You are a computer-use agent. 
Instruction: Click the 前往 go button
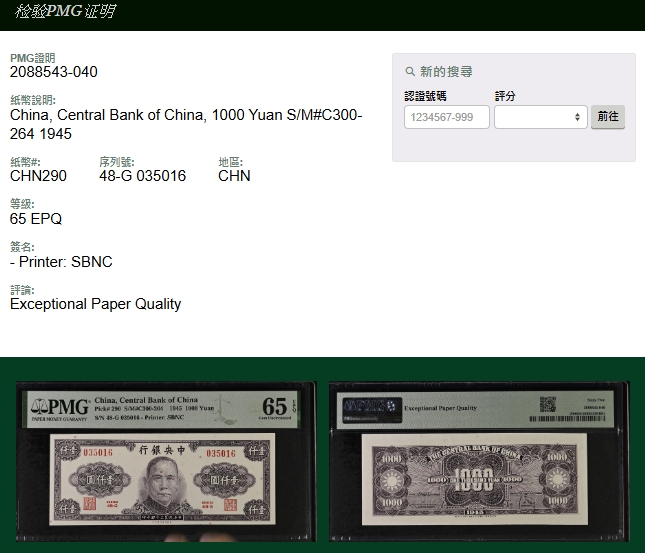click(608, 117)
